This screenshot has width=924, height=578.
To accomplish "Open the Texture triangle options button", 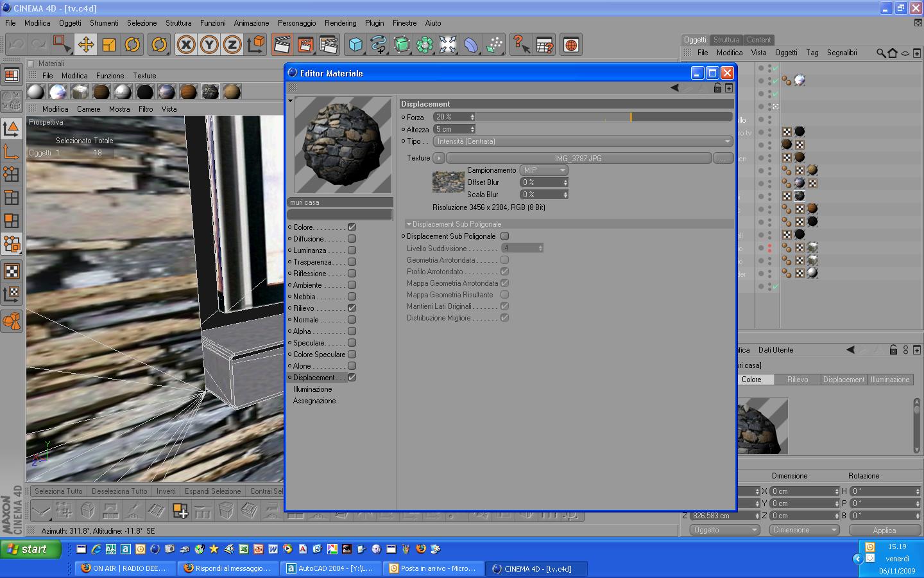I will pos(438,158).
